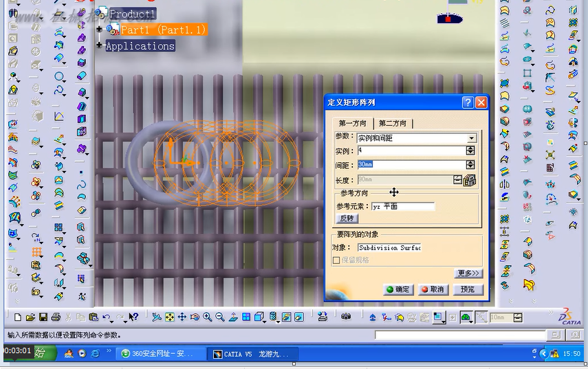The height and width of the screenshot is (369, 588).
Task: Open the 360安全网址 taskbar button
Action: tap(160, 354)
